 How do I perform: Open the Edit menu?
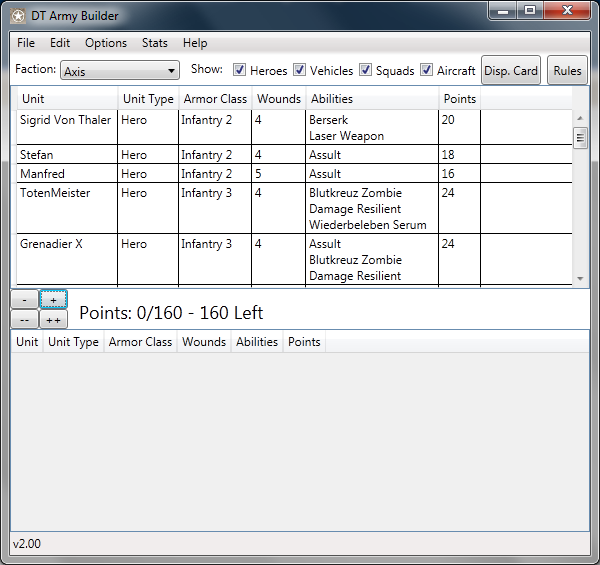(60, 43)
